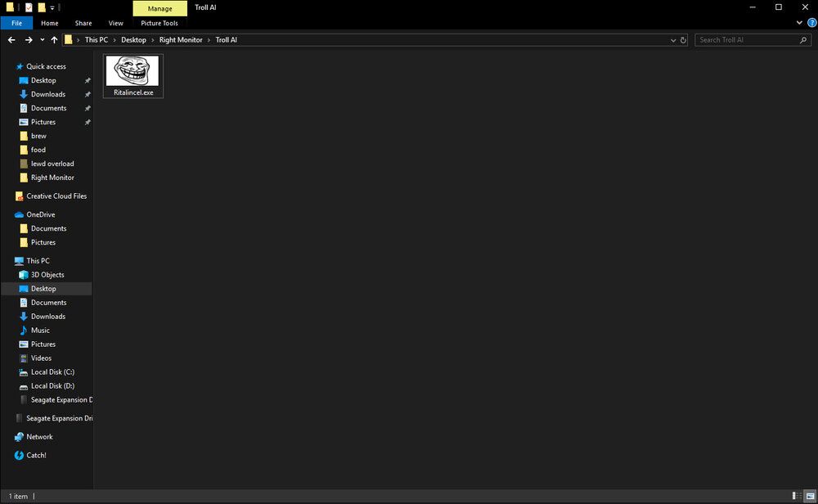Unpin the Downloads quick access pin
818x504 pixels.
(x=88, y=94)
